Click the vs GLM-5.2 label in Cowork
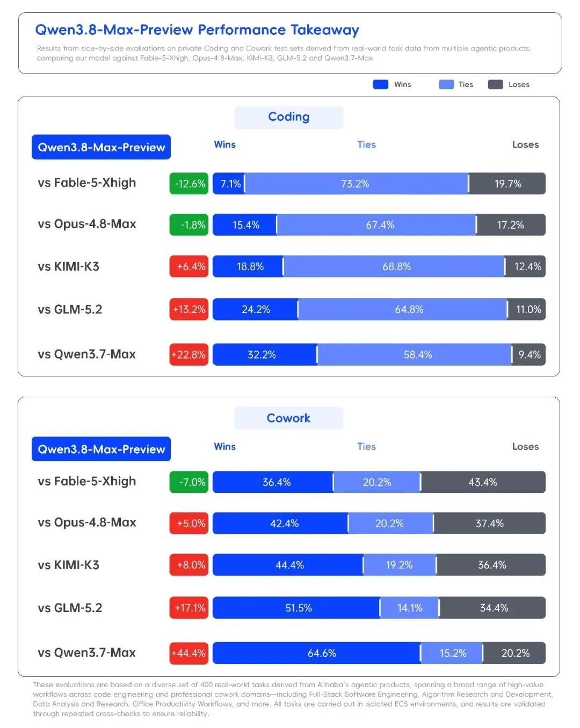This screenshot has height=728, width=580. 70,608
